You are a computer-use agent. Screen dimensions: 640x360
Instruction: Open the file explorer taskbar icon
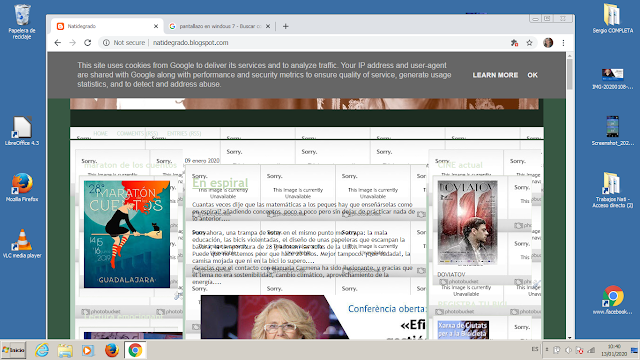[x=65, y=350]
